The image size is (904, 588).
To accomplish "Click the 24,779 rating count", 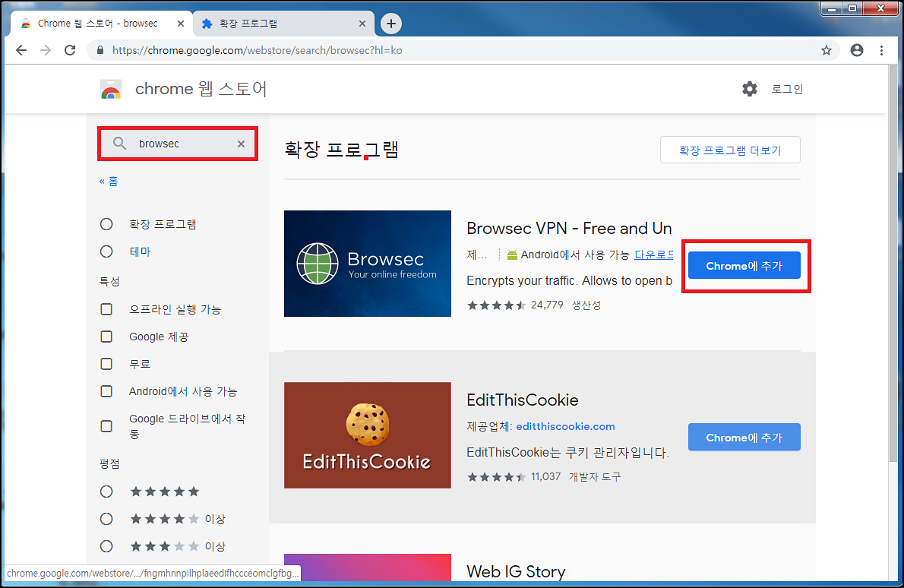I will 546,305.
